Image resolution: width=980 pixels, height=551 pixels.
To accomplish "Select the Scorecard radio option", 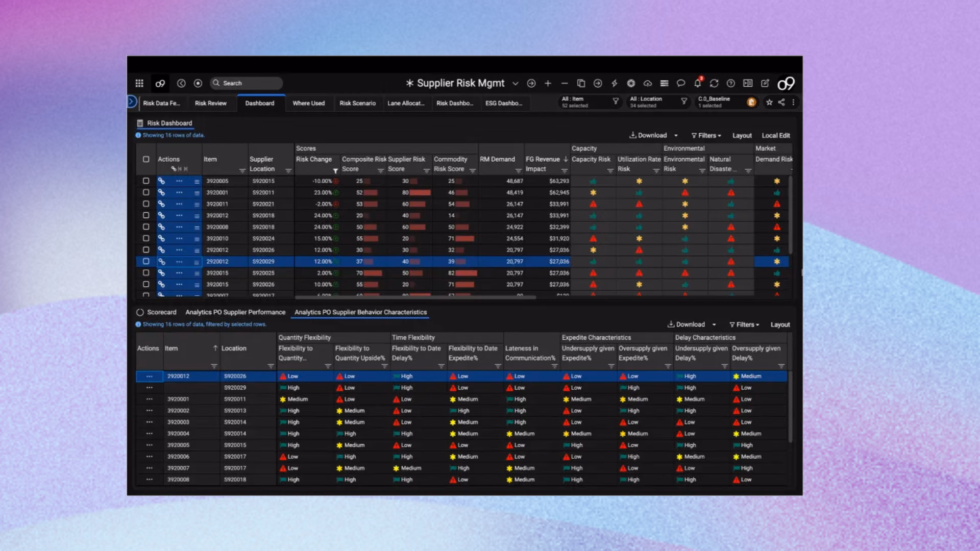I will pos(140,312).
